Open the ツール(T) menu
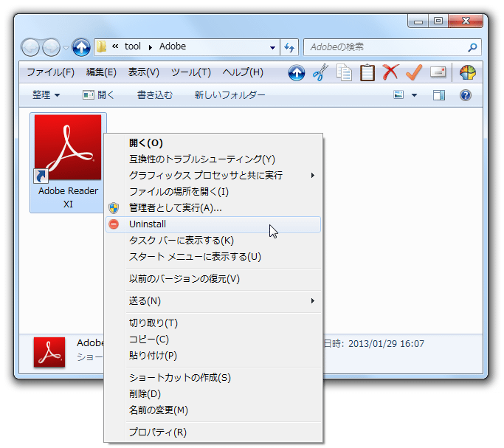Viewport: 504px width, 448px height. 191,72
